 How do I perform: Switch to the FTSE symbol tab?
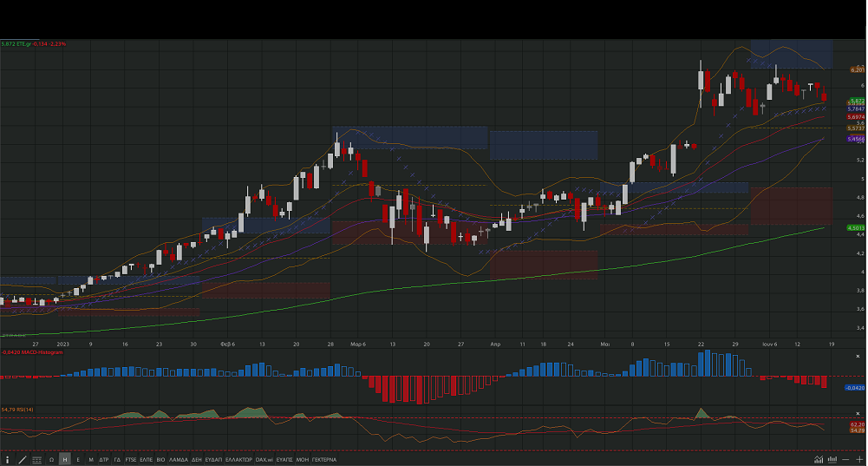131,459
